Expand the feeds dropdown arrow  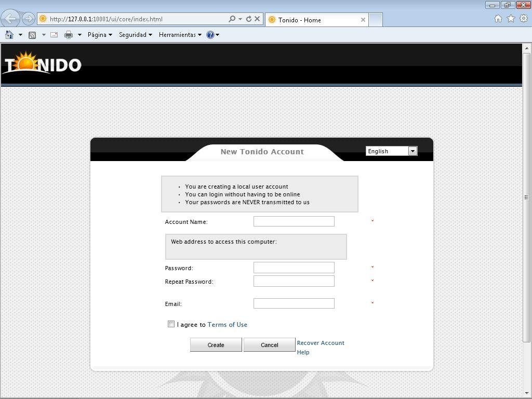click(44, 35)
